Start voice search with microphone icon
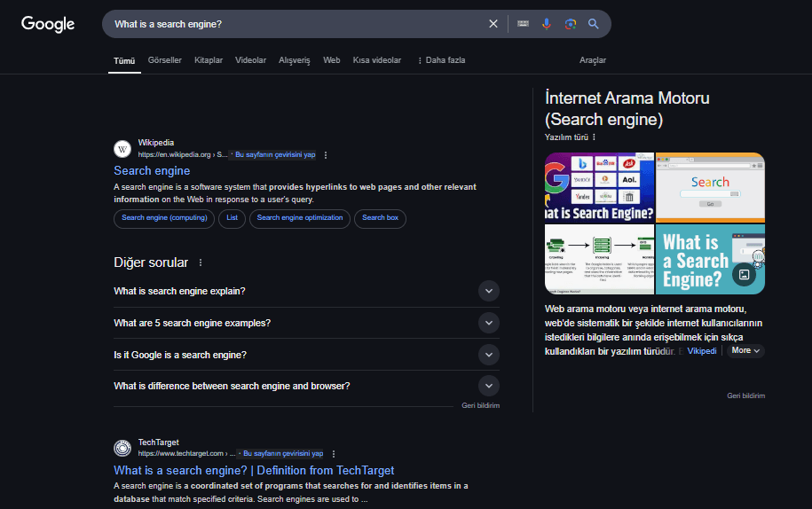Viewport: 812px width, 509px height. (547, 24)
